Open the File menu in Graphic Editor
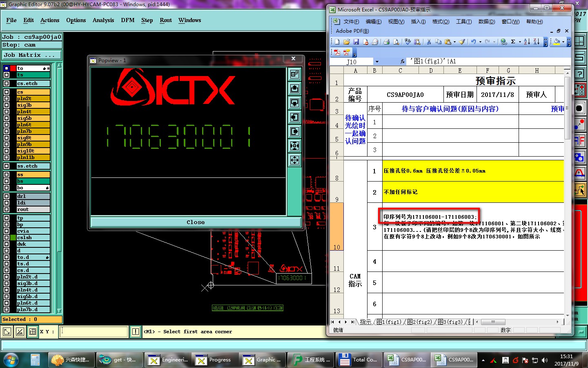This screenshot has height=368, width=588. tap(11, 20)
